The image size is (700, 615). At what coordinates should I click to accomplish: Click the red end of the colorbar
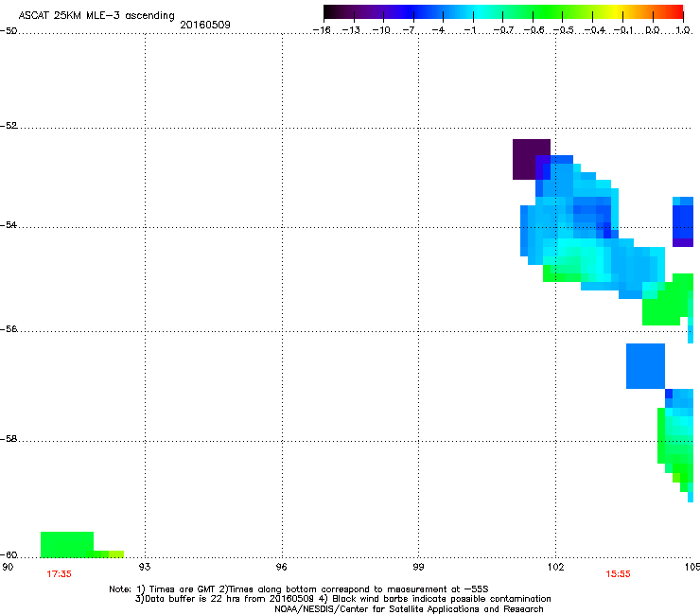[676, 12]
